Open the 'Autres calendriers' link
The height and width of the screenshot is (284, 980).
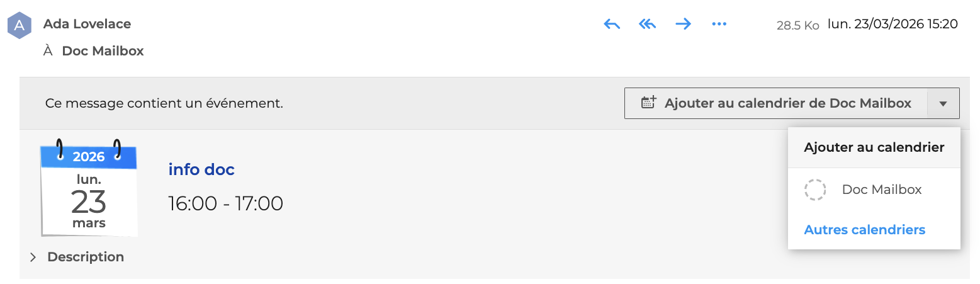point(864,230)
